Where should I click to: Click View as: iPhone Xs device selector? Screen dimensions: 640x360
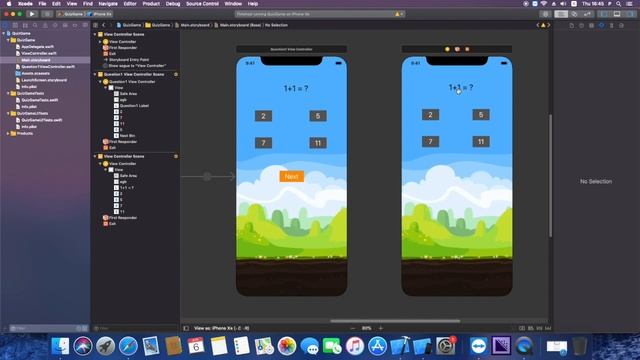pos(222,328)
